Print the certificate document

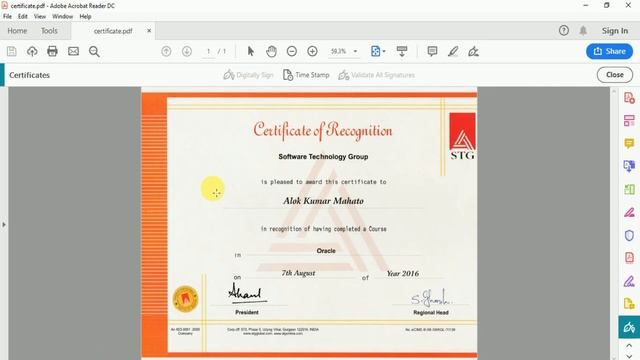[x=52, y=51]
